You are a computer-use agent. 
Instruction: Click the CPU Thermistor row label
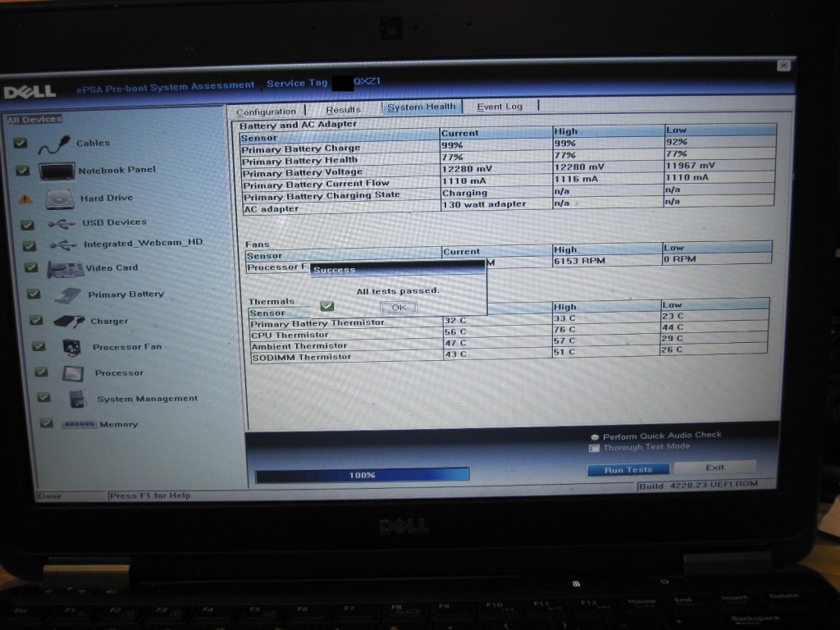coord(290,336)
